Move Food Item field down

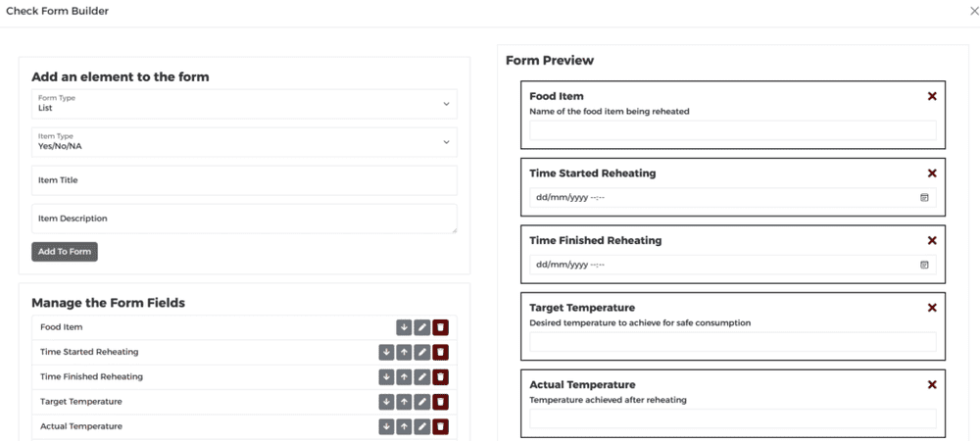coord(404,327)
